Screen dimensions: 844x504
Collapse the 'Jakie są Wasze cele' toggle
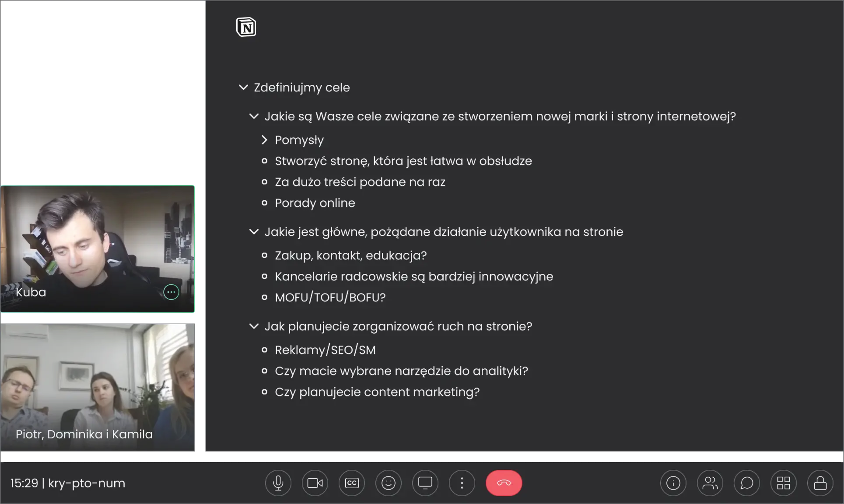[x=254, y=116]
